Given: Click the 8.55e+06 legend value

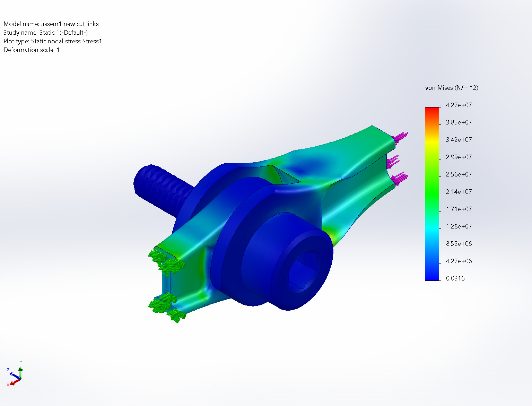Looking at the screenshot, I should point(458,244).
